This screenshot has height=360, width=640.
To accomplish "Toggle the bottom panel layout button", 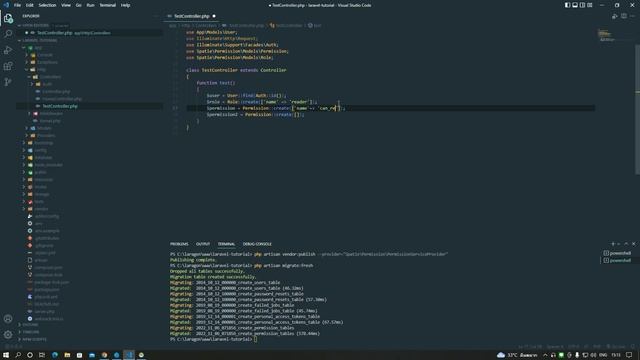I will pos(575,5).
